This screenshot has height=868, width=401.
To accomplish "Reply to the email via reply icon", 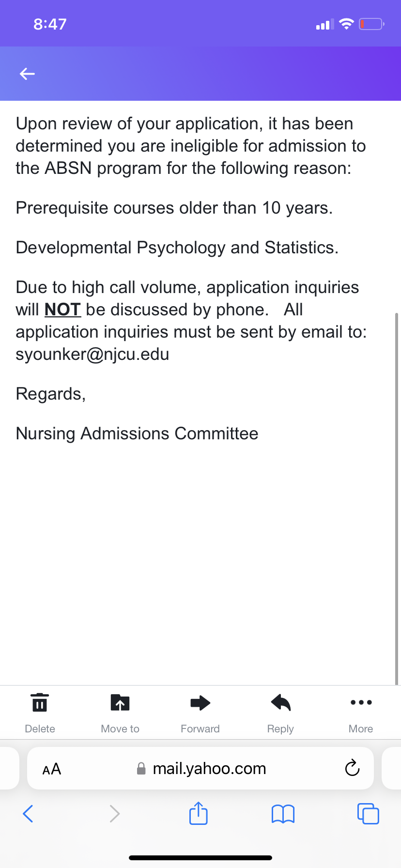I will pyautogui.click(x=280, y=702).
